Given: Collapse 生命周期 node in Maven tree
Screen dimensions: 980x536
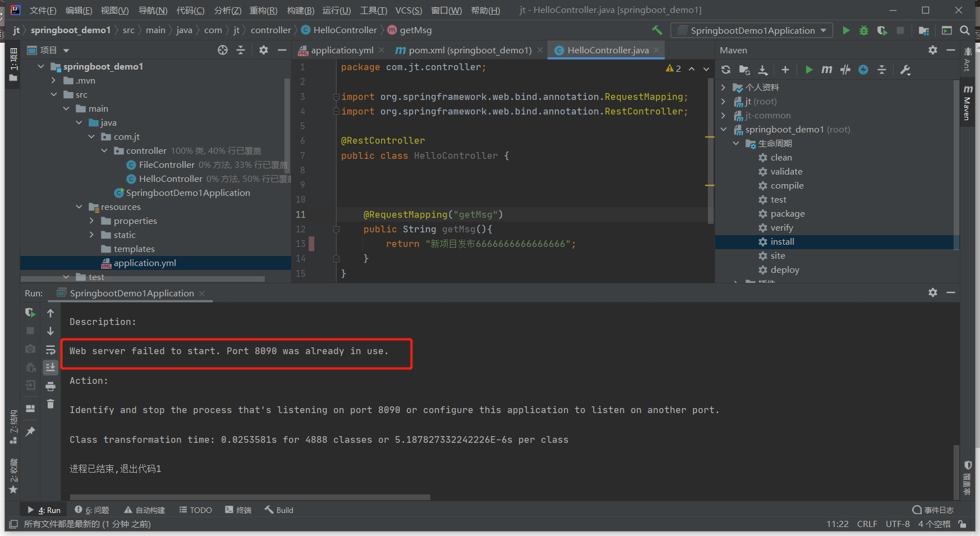Looking at the screenshot, I should coord(736,143).
